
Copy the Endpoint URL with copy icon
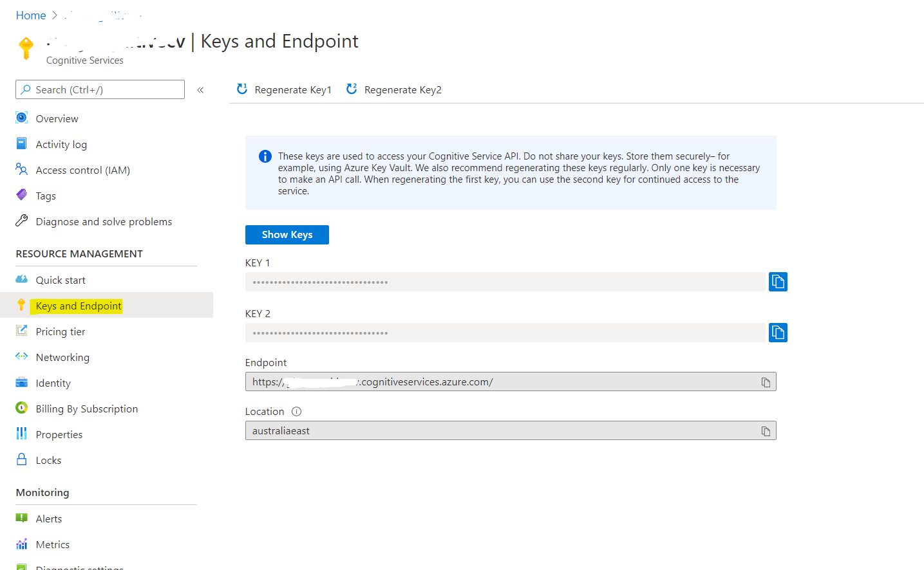tap(766, 382)
